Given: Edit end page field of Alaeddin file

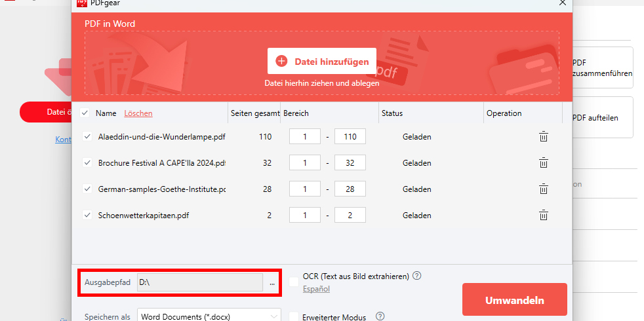Looking at the screenshot, I should click(x=350, y=137).
